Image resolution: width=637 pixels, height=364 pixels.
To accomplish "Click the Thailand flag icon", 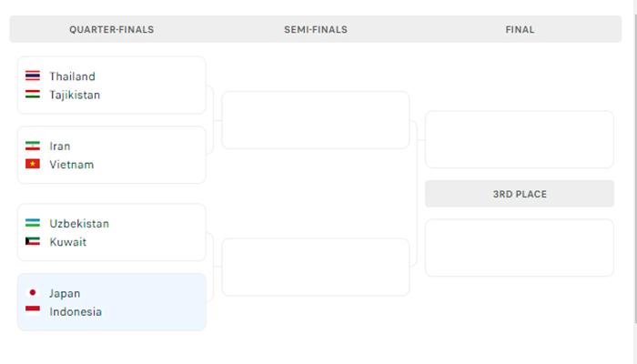I will click(33, 76).
